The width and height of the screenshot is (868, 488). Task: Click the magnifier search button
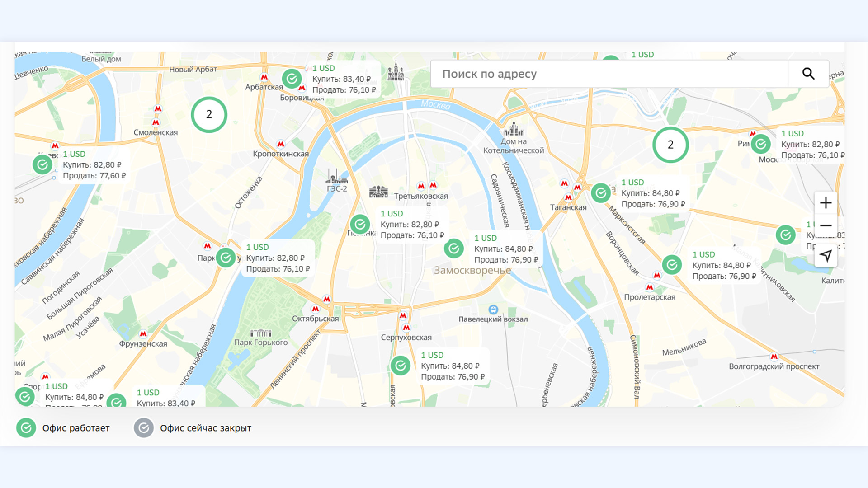808,74
